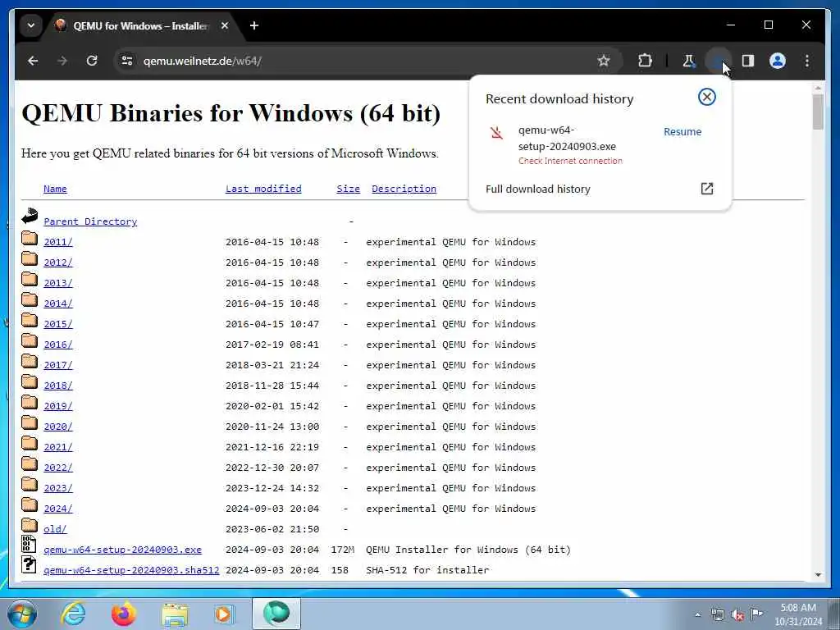Toggle the Downloads toolbar icon
This screenshot has width=840, height=630.
click(x=718, y=61)
